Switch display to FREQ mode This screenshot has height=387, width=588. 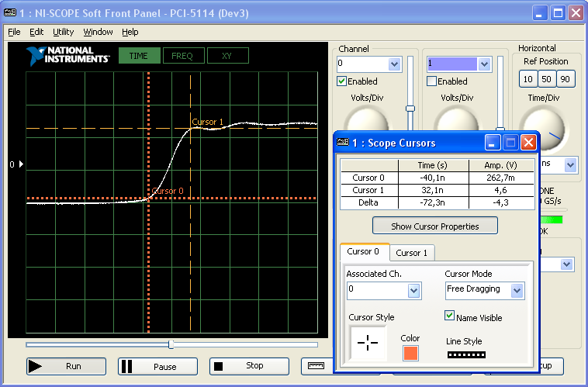183,56
